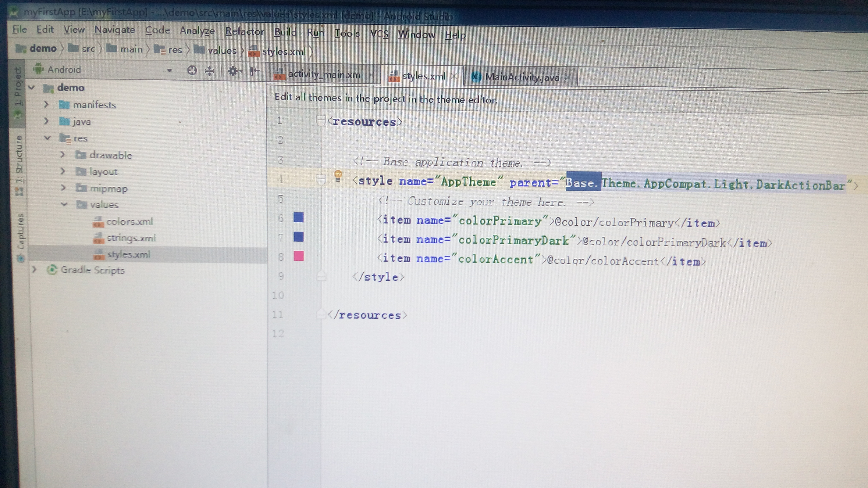
Task: Collapse the res folder
Action: (47, 138)
